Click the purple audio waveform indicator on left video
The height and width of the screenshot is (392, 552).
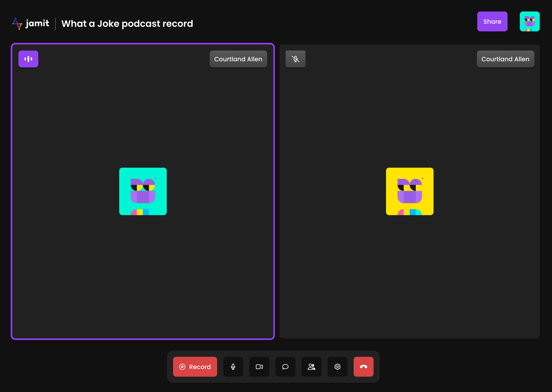click(28, 59)
